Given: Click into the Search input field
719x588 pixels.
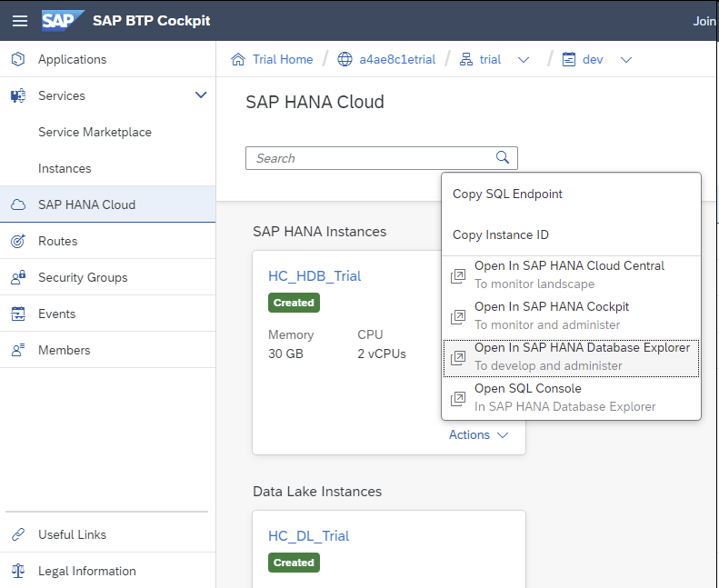Looking at the screenshot, I should click(x=368, y=158).
